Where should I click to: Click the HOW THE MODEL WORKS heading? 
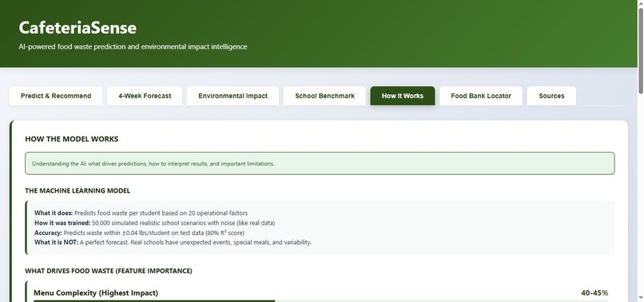pos(71,139)
